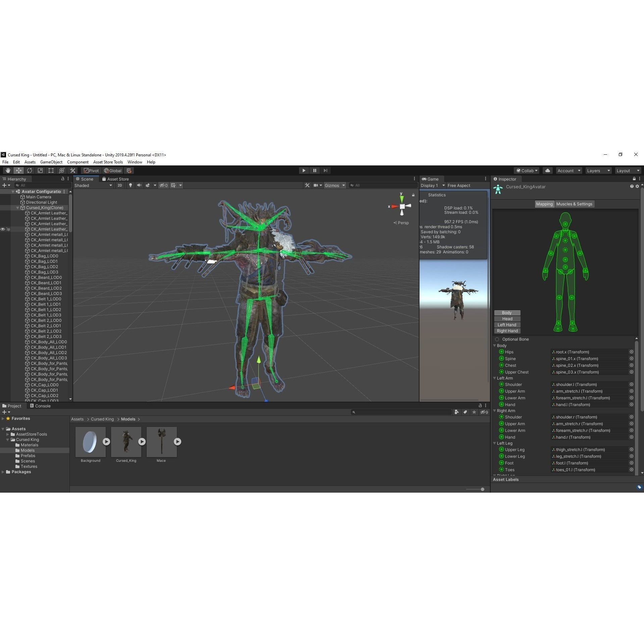The image size is (644, 644).
Task: Toggle scene audio on or off
Action: pyautogui.click(x=139, y=185)
